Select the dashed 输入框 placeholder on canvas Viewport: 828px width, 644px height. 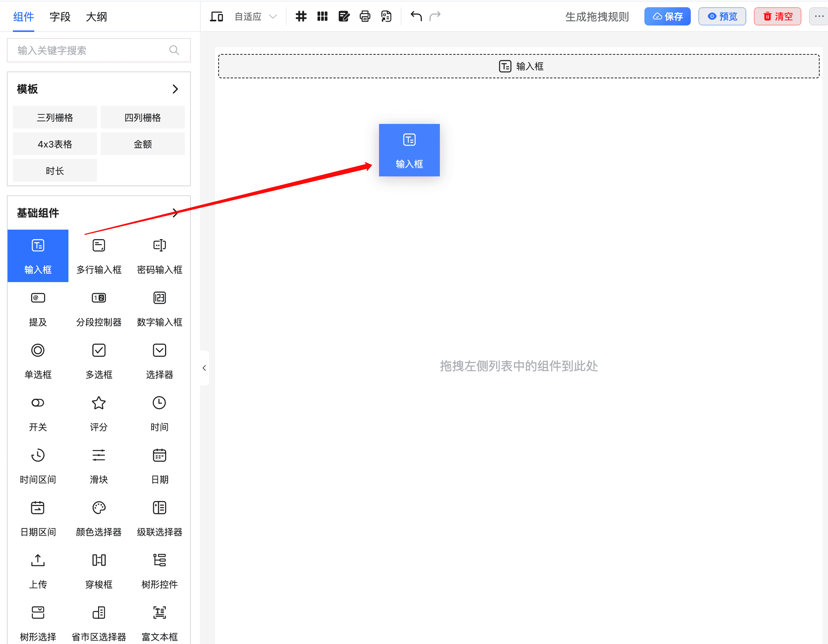pos(519,66)
